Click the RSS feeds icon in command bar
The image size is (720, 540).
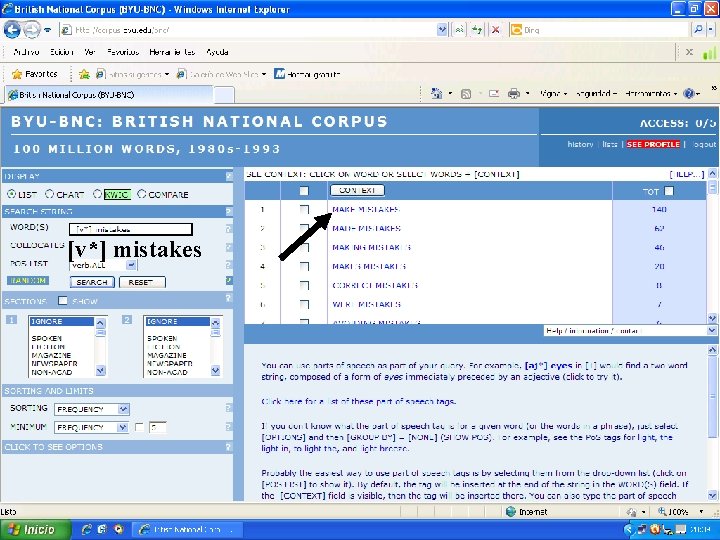click(466, 94)
